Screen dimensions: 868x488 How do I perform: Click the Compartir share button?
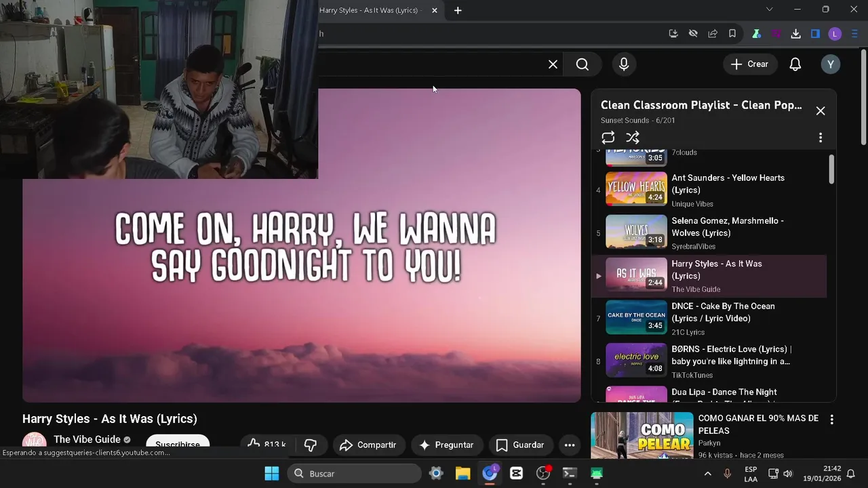click(368, 445)
